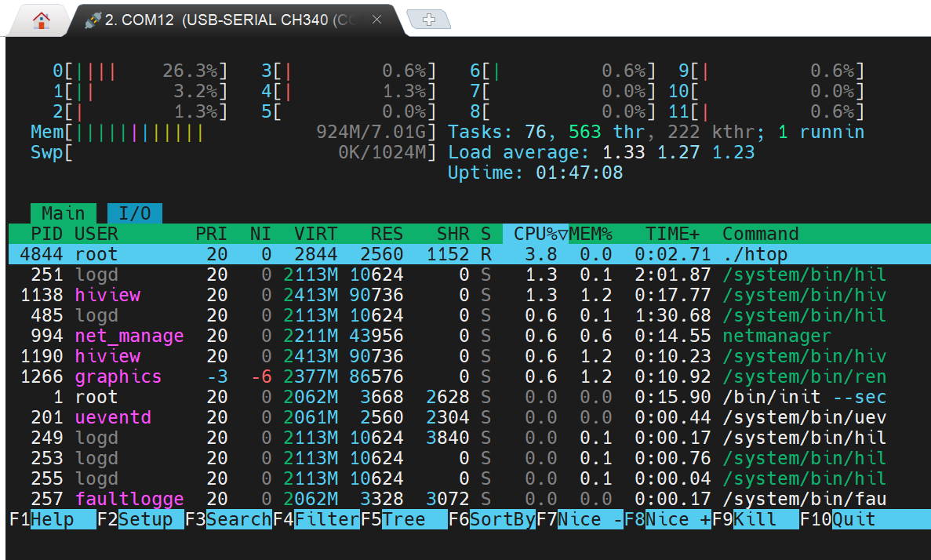The height and width of the screenshot is (560, 931).
Task: Select process row PID 255 logd
Action: 470,478
